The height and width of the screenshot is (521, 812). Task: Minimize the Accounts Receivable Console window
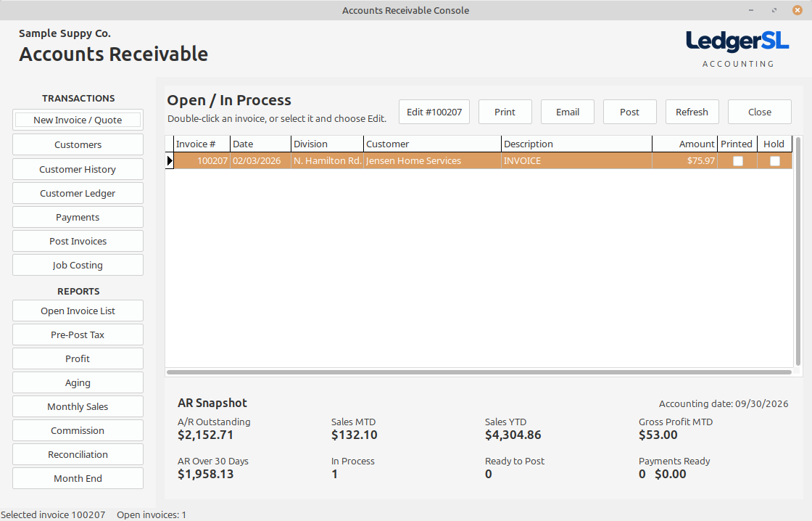(x=751, y=10)
